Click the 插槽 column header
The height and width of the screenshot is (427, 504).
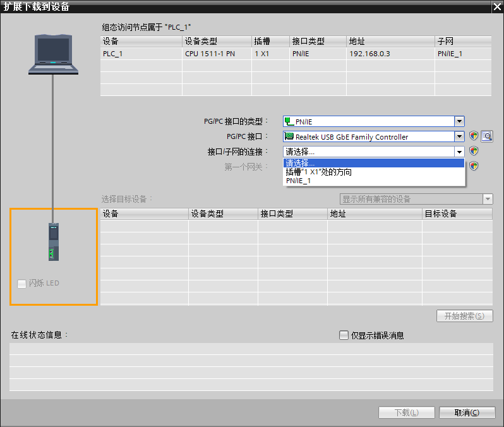pos(271,42)
